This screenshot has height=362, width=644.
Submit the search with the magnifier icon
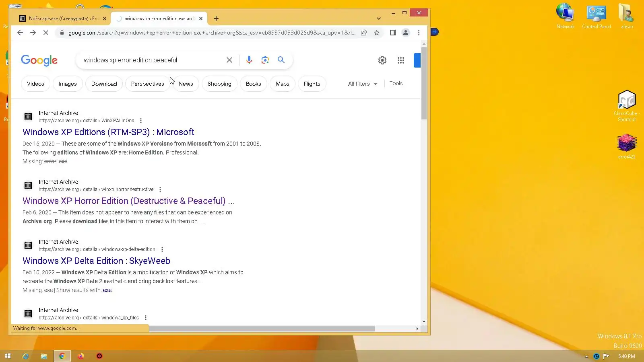pos(281,60)
